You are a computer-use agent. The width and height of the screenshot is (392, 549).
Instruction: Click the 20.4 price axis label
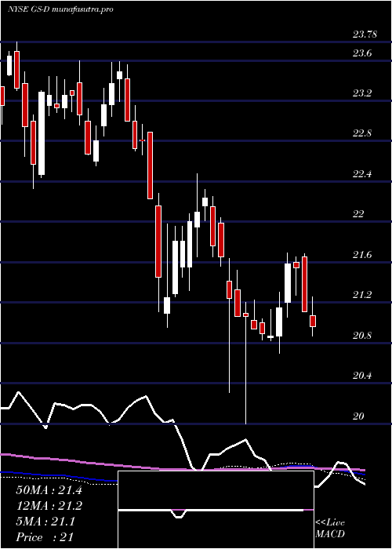[x=362, y=376]
